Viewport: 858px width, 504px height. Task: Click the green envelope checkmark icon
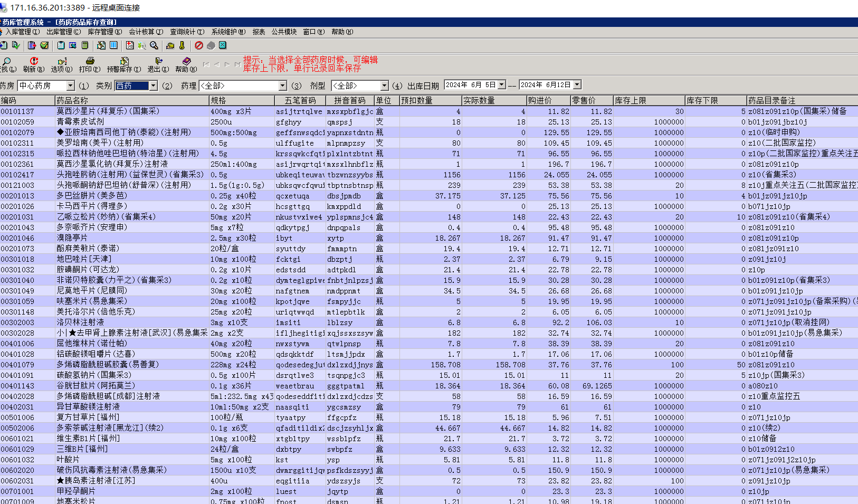[x=45, y=45]
